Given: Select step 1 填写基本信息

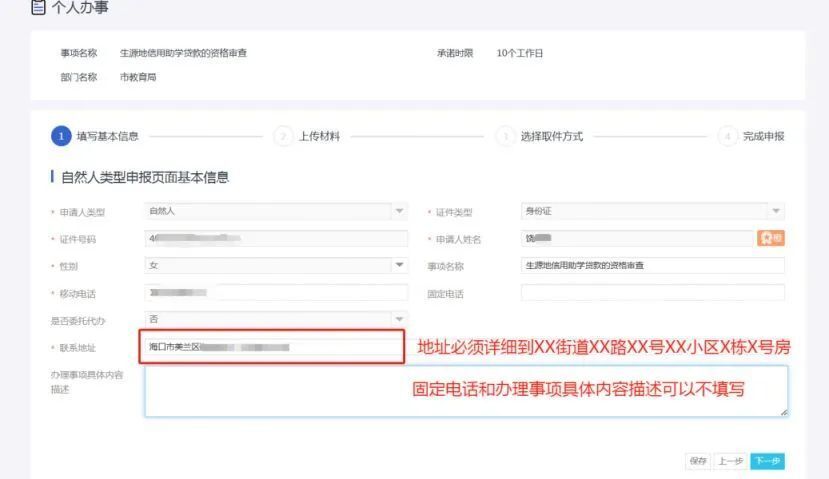Looking at the screenshot, I should coord(95,136).
